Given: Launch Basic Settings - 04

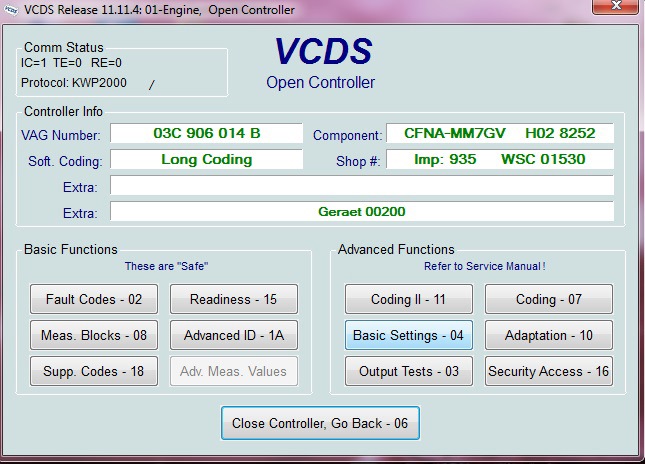Looking at the screenshot, I should tap(408, 335).
